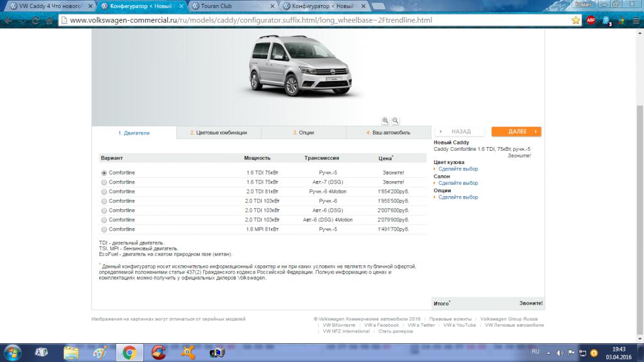The width and height of the screenshot is (644, 362).
Task: Pick Comfortline 2.0 TDI 103кВт Ручн.-6
Action: click(104, 202)
